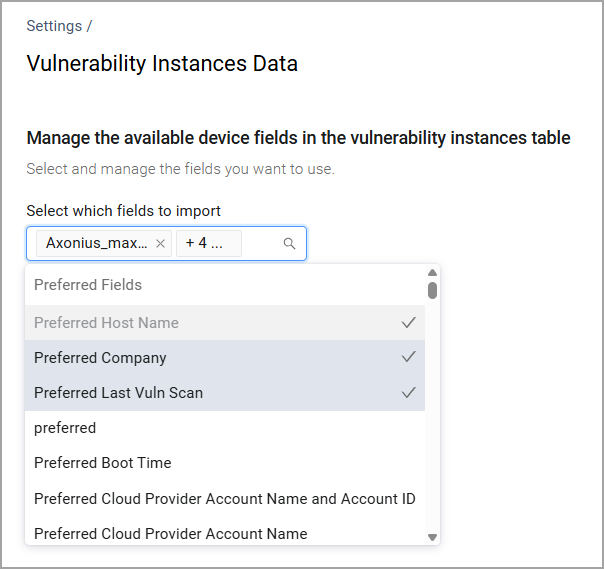Viewport: 604px width, 569px height.
Task: Pick the Preferred Cloud Provider Account Name option
Action: [170, 533]
